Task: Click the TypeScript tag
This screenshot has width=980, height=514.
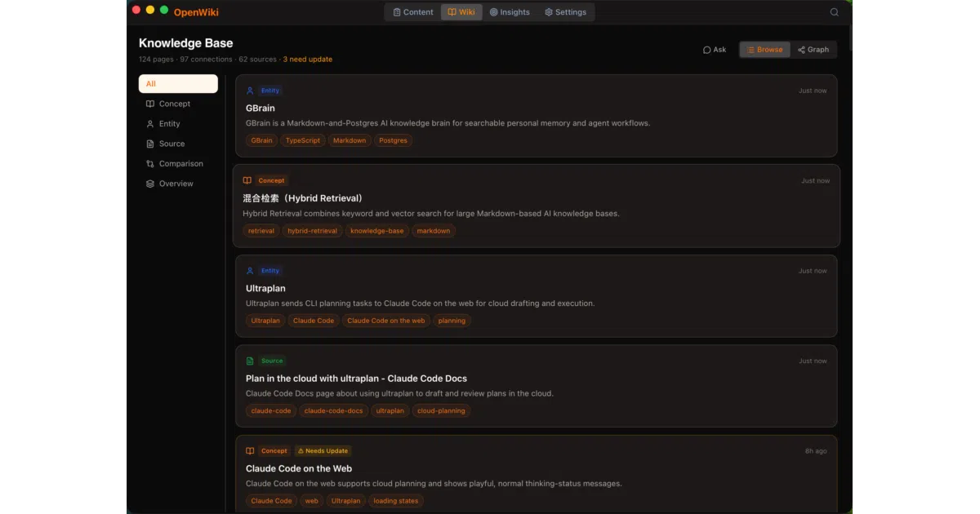Action: click(303, 140)
